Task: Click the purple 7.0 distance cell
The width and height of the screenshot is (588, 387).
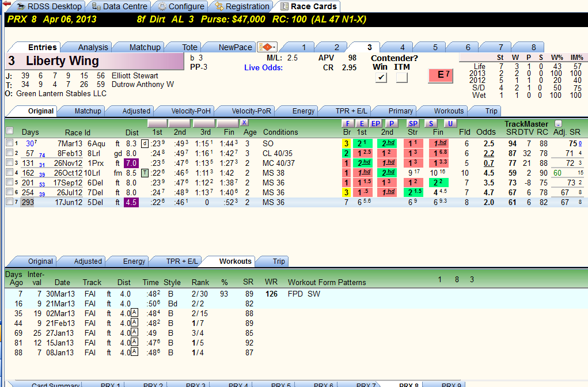Action: pos(131,163)
